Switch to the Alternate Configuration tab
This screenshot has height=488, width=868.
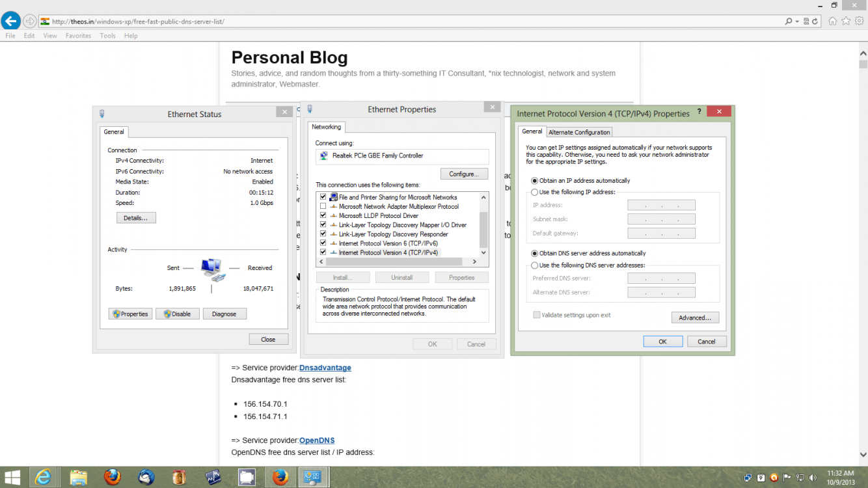(579, 132)
